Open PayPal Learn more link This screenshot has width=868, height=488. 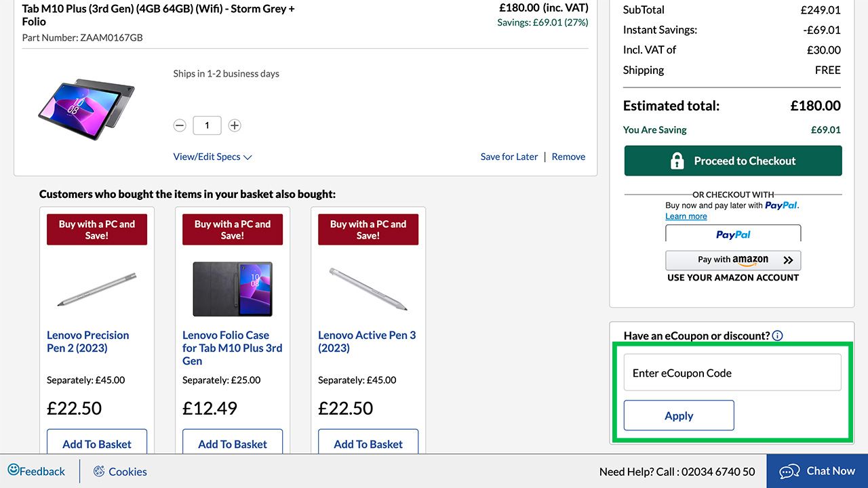(686, 216)
